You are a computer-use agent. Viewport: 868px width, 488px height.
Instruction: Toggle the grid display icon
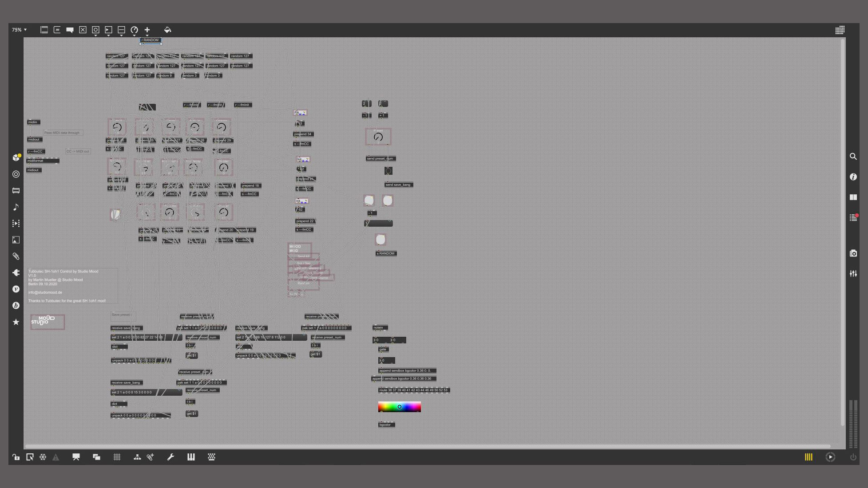pos(117,457)
